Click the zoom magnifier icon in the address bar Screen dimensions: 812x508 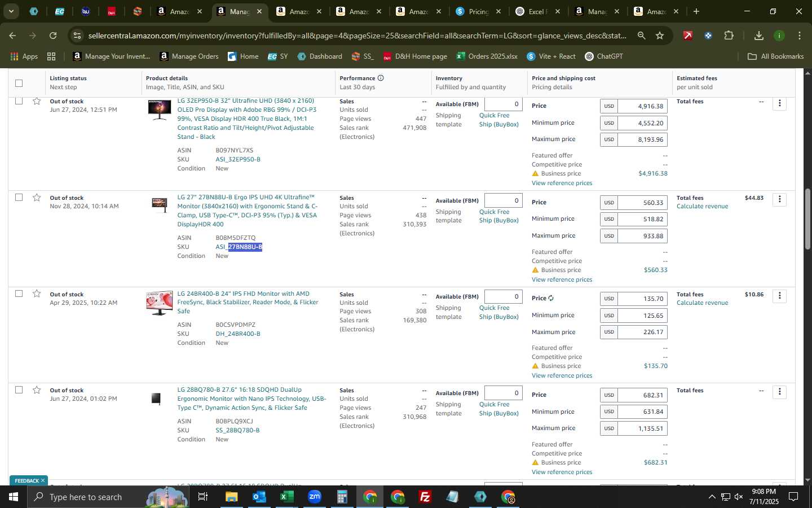(641, 36)
